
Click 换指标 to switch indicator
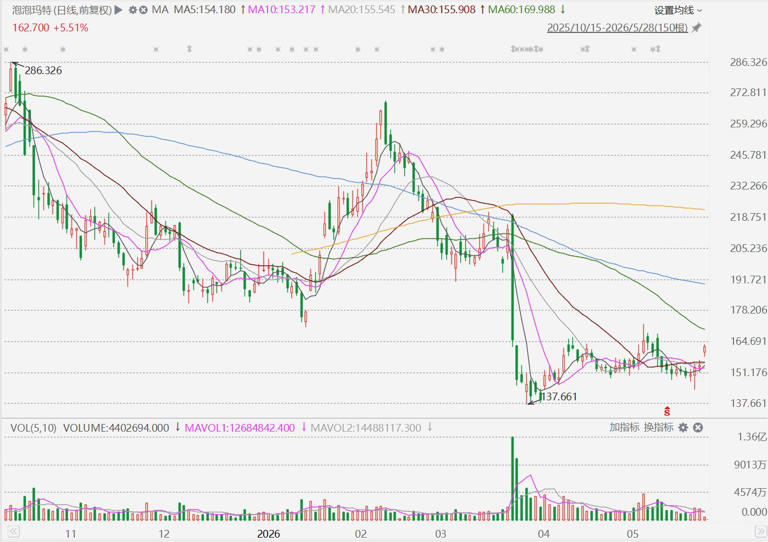(659, 427)
